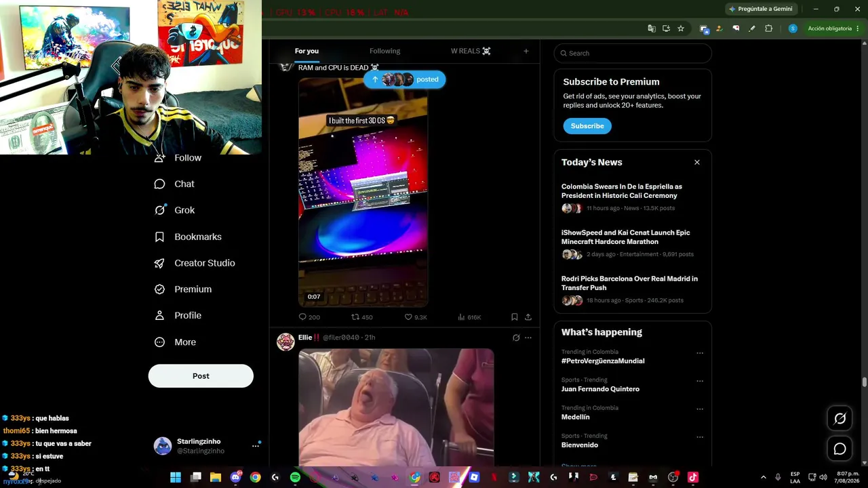This screenshot has height=488, width=868.
Task: Click the X Search field
Action: 633,53
